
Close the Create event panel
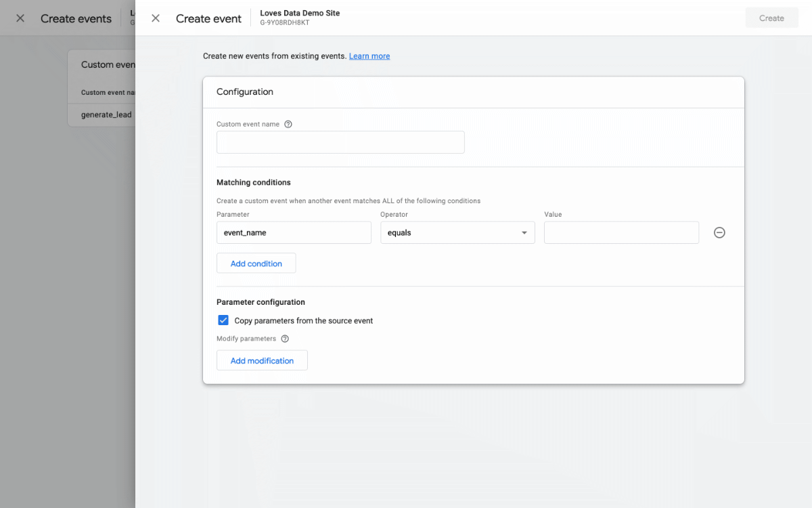[156, 18]
